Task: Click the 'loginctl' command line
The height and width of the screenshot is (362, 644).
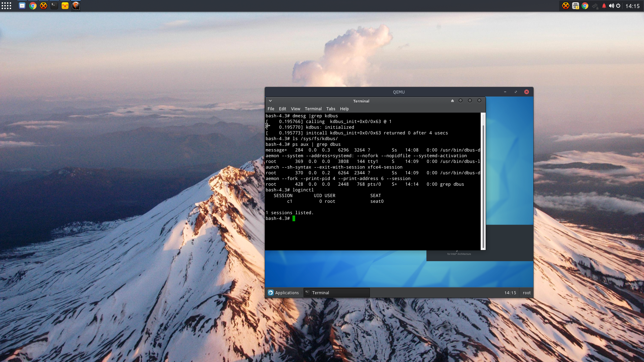Action: pyautogui.click(x=290, y=190)
